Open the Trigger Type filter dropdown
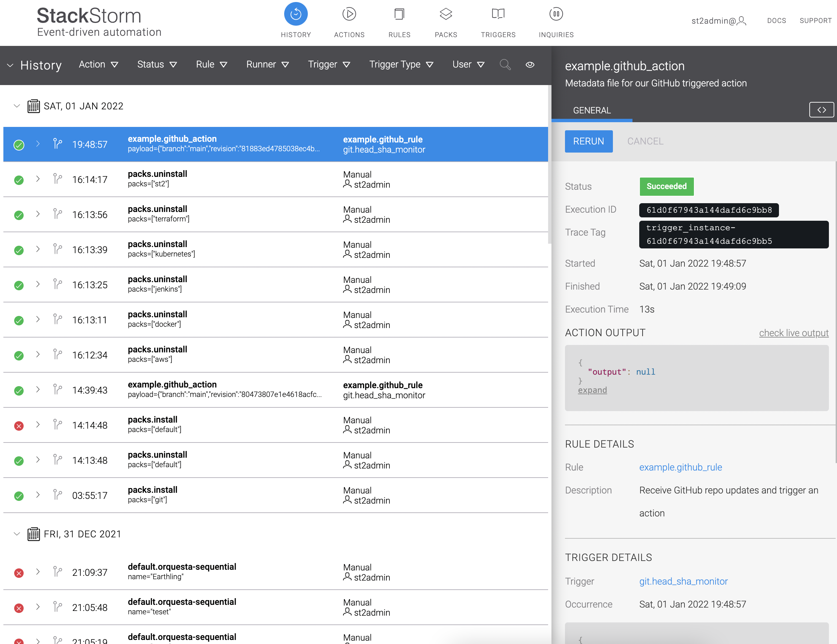This screenshot has height=644, width=837. point(401,65)
